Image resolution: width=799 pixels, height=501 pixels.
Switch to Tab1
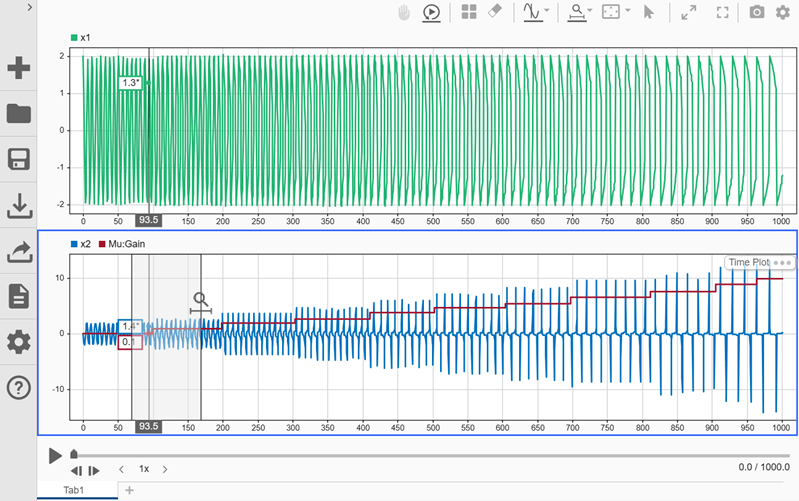pyautogui.click(x=73, y=490)
